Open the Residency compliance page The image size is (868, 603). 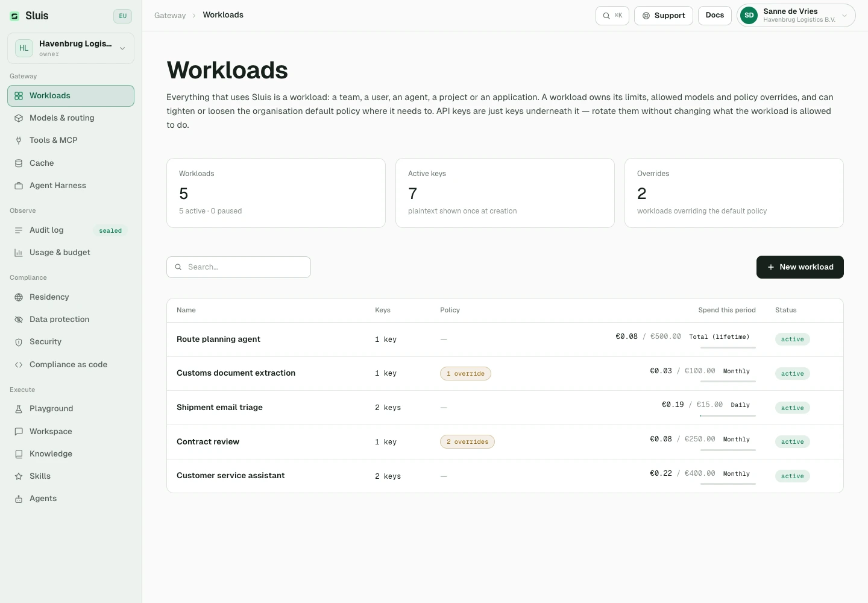71,297
